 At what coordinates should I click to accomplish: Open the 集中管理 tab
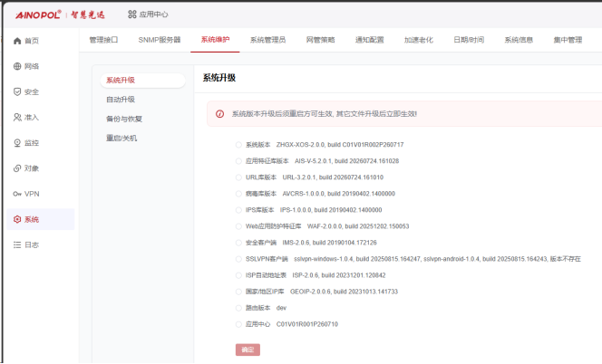coord(568,40)
